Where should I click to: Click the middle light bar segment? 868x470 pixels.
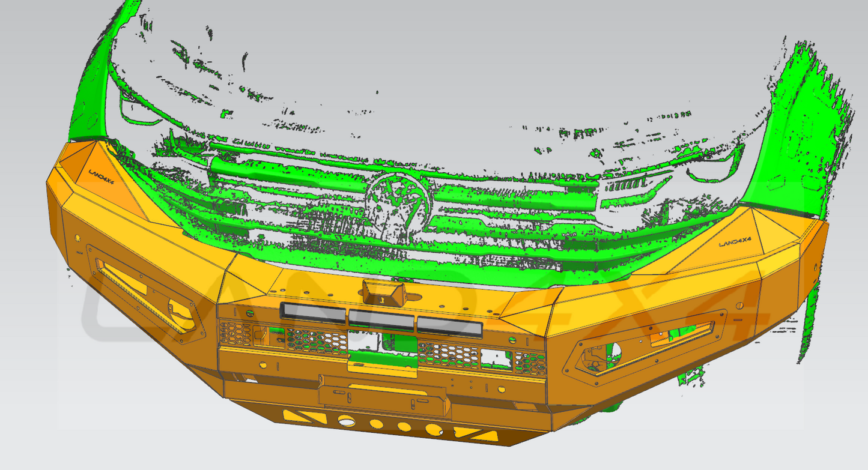click(x=381, y=319)
